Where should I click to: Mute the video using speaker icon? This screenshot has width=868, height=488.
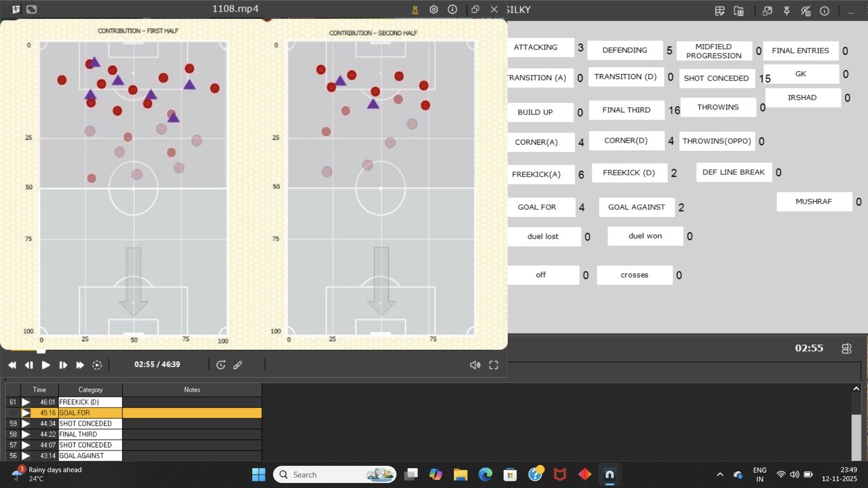click(475, 365)
